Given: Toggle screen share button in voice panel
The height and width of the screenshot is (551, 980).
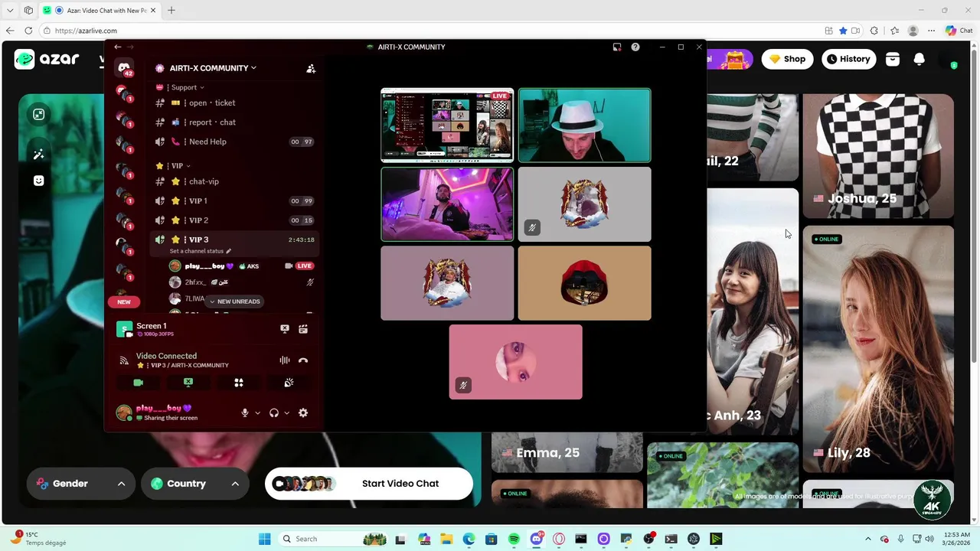Looking at the screenshot, I should (188, 383).
